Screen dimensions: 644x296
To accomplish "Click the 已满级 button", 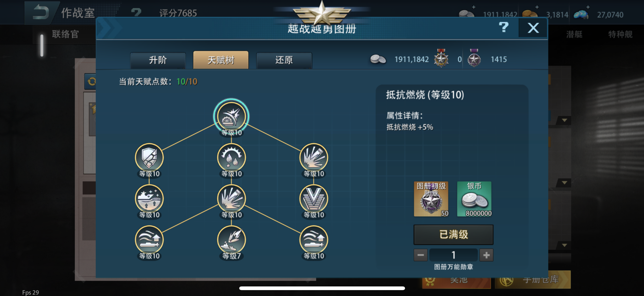I will click(453, 235).
